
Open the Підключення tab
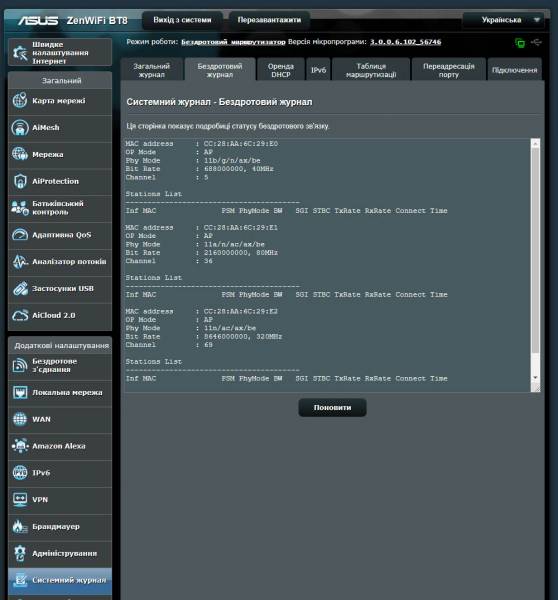pyautogui.click(x=515, y=70)
